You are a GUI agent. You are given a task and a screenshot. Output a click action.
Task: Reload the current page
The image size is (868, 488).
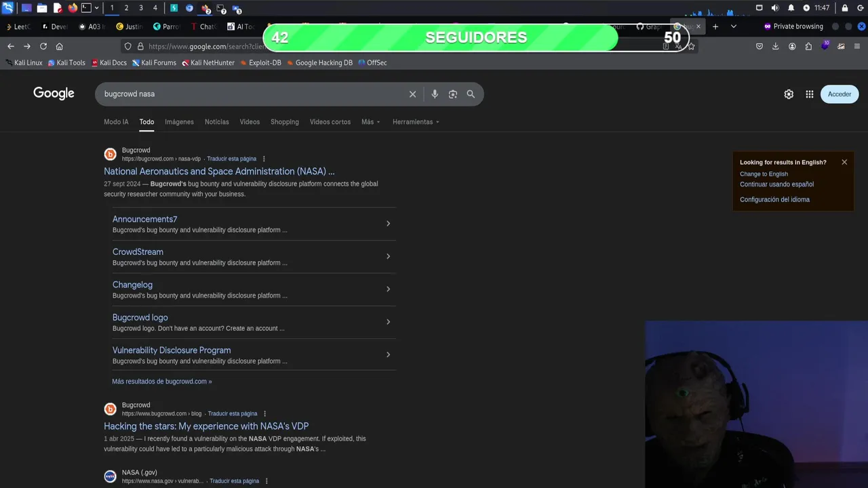[43, 46]
